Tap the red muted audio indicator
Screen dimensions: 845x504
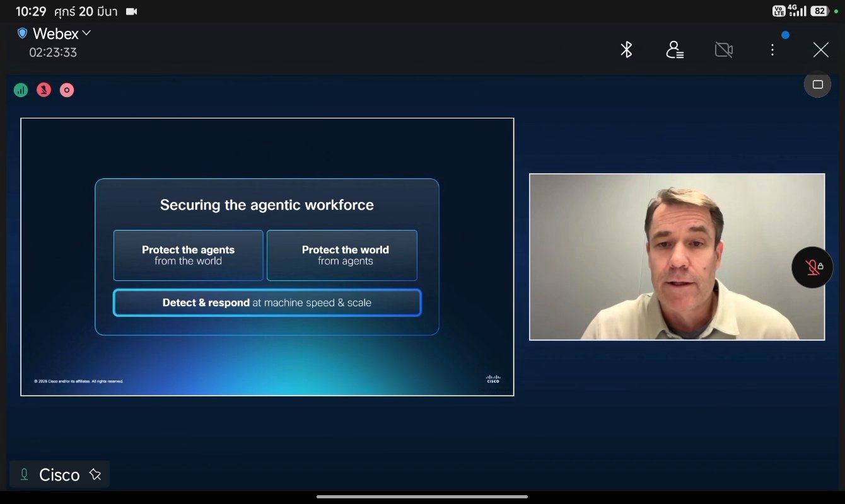click(44, 90)
